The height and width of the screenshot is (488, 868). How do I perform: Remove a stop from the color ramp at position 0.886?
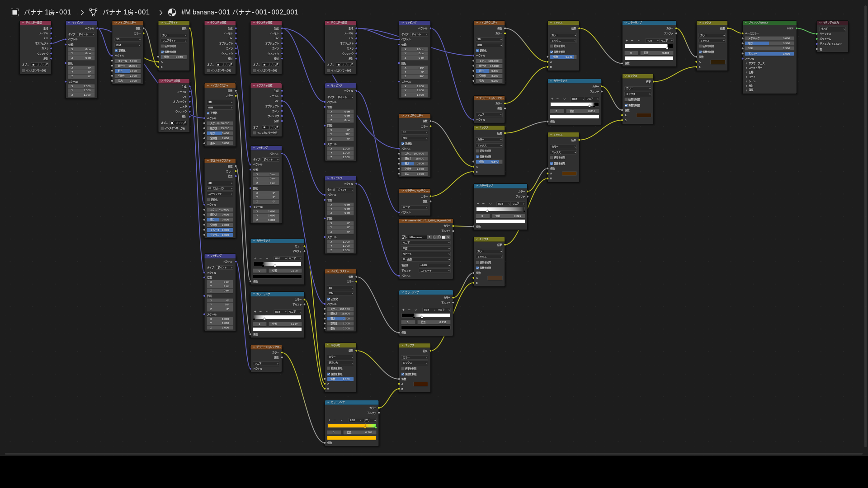click(632, 41)
